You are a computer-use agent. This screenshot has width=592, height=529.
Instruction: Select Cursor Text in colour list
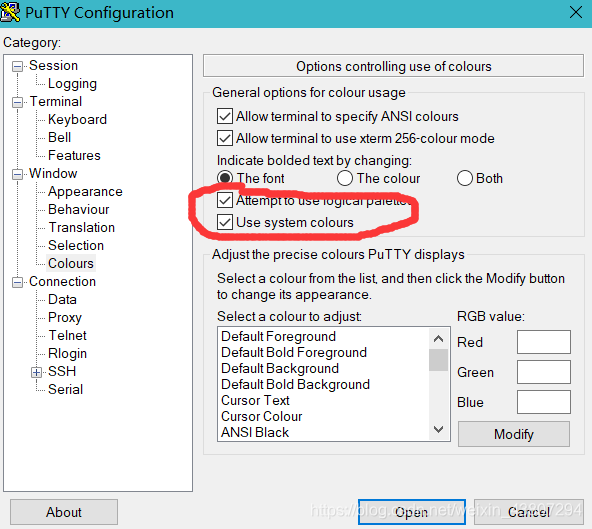pos(255,401)
